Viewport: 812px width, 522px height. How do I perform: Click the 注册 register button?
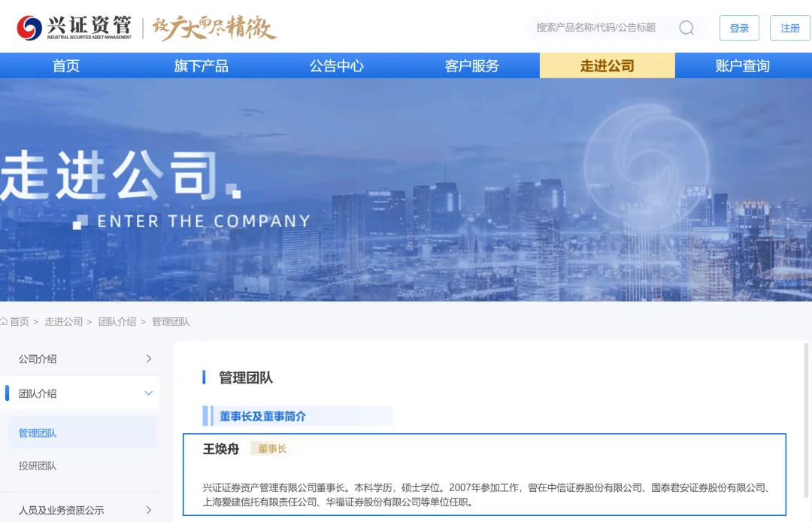pyautogui.click(x=789, y=28)
